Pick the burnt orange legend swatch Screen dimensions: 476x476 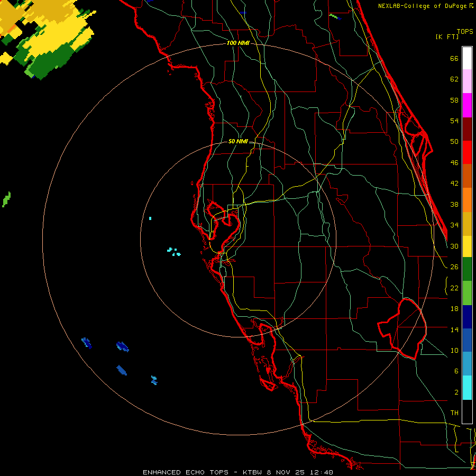467,176
